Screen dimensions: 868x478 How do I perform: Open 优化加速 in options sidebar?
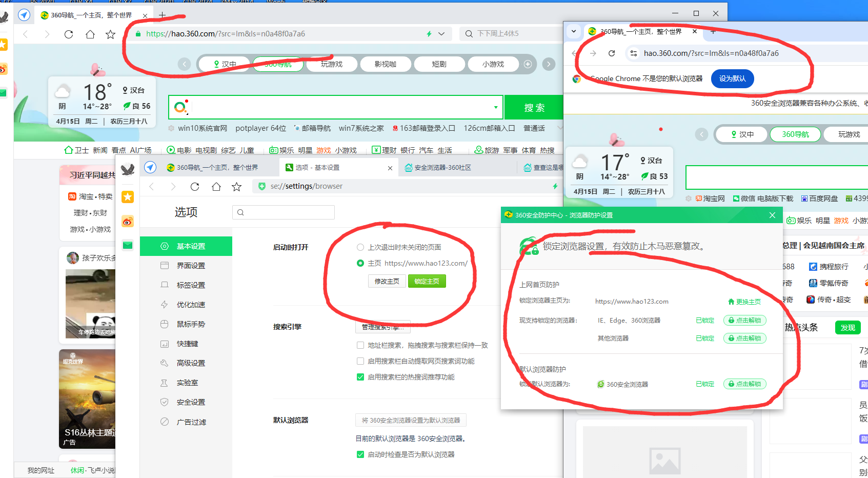(186, 305)
